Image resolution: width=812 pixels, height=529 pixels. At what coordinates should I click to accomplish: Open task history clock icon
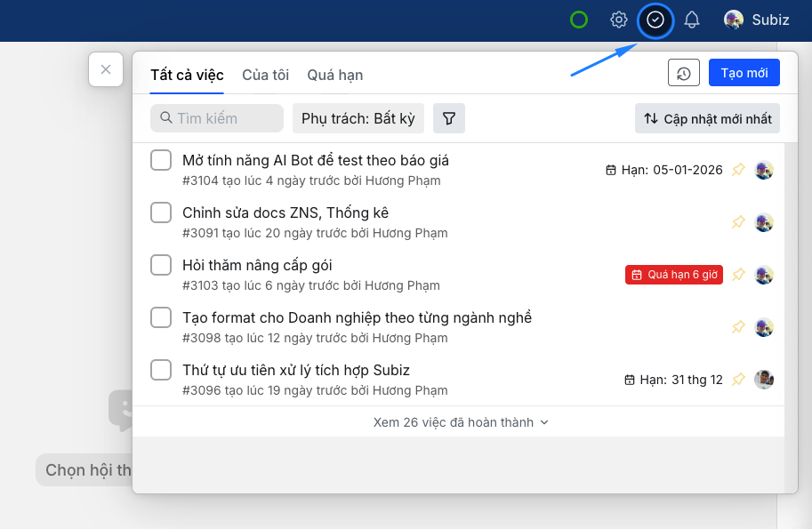pyautogui.click(x=683, y=73)
